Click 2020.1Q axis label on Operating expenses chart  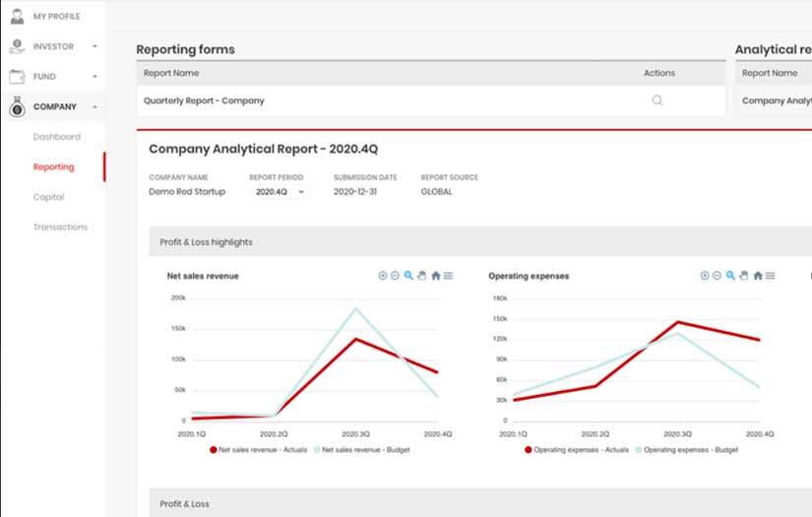[513, 434]
